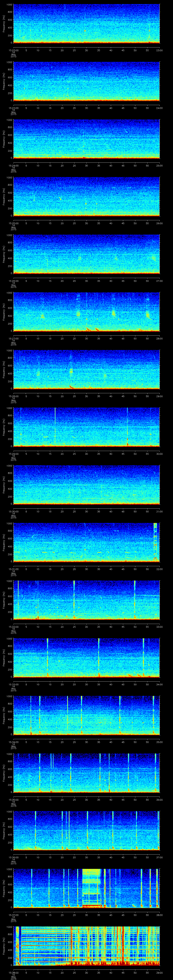Click the 15:33:00 time axis label
The height and width of the screenshot is (980, 173).
[x=13, y=684]
